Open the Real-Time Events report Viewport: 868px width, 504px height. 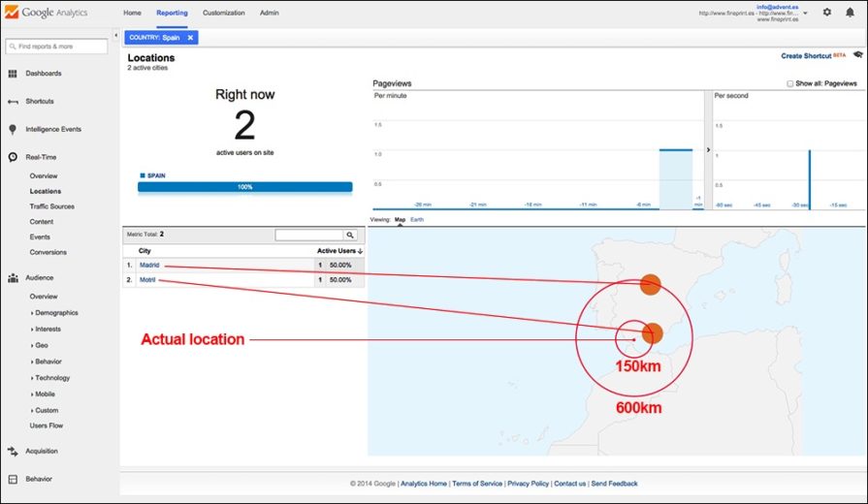coord(40,236)
